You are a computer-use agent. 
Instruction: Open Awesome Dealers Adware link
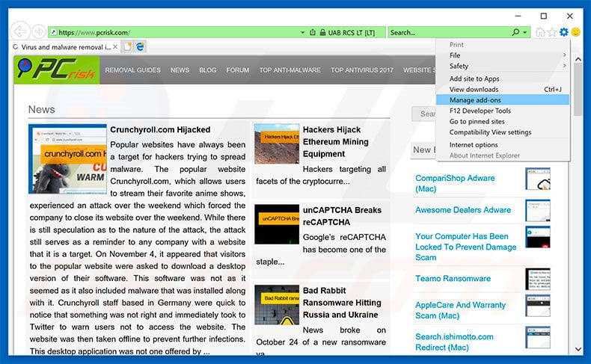[463, 210]
